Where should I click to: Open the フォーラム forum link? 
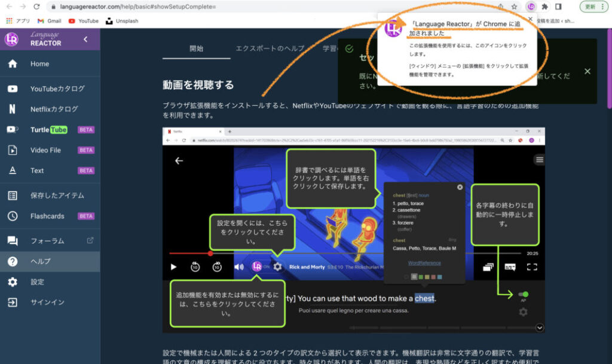(x=47, y=241)
